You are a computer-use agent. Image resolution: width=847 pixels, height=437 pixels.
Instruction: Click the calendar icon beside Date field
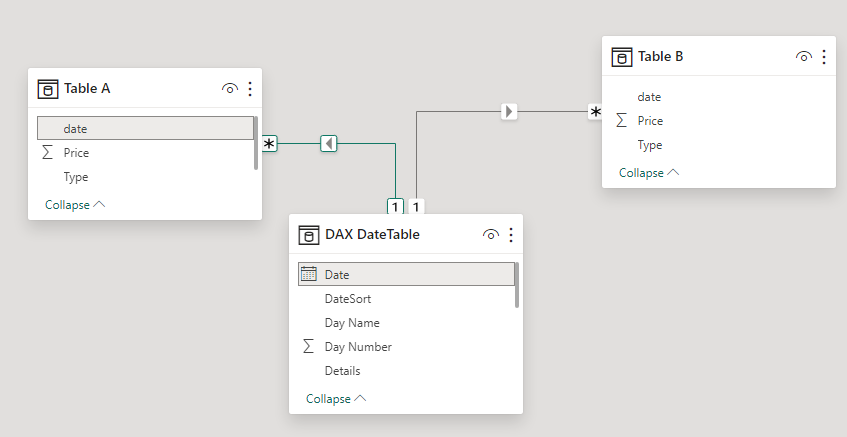pos(308,274)
